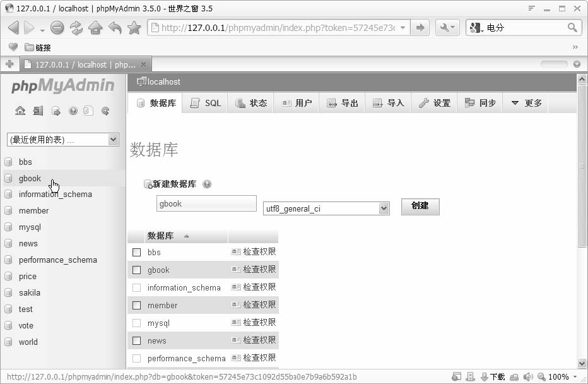Click the search magnifier icon
This screenshot has height=384, width=588.
pos(572,27)
